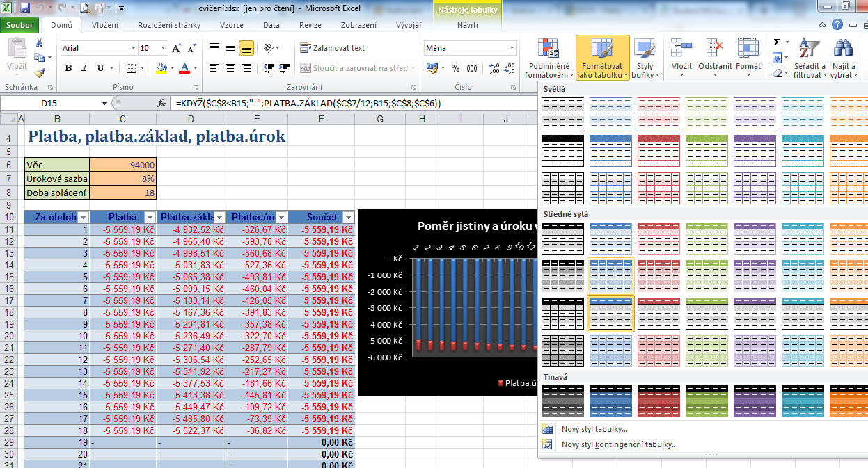Switch to the Data tab

(271, 25)
